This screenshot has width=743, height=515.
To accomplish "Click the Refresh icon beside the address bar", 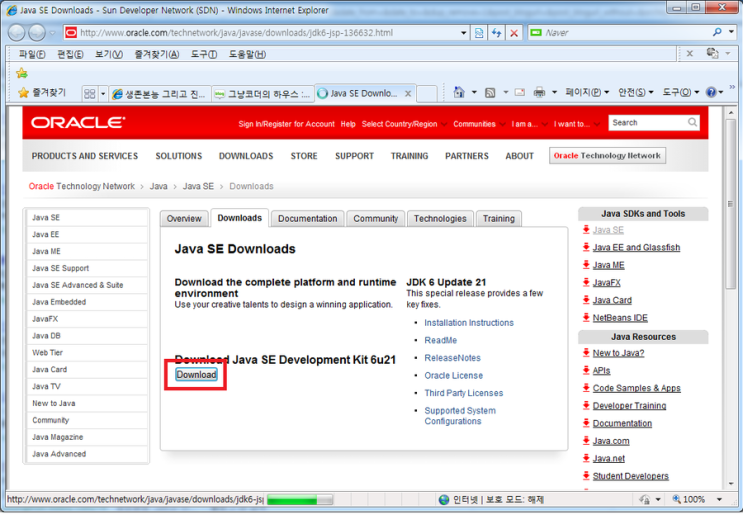I will click(x=496, y=33).
